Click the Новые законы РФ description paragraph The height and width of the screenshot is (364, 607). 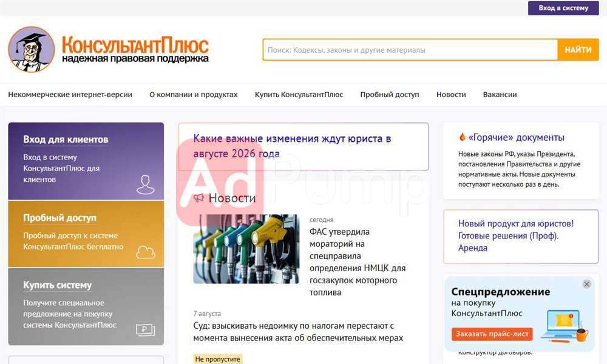point(519,169)
